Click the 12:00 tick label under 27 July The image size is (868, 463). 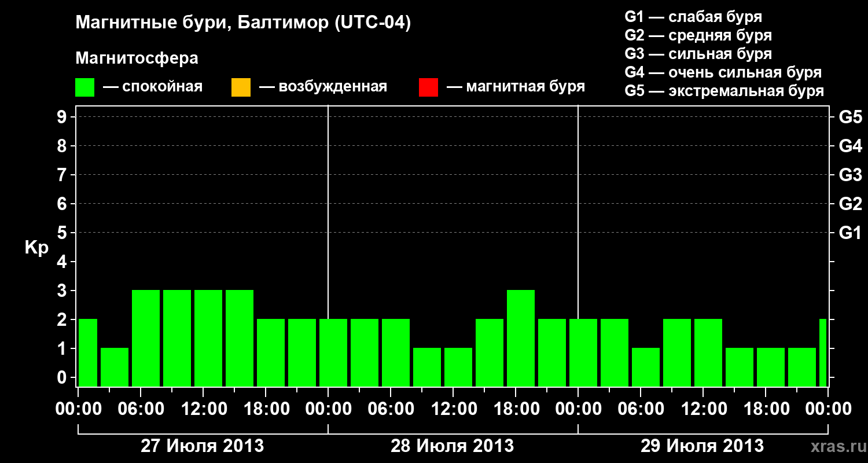[203, 409]
